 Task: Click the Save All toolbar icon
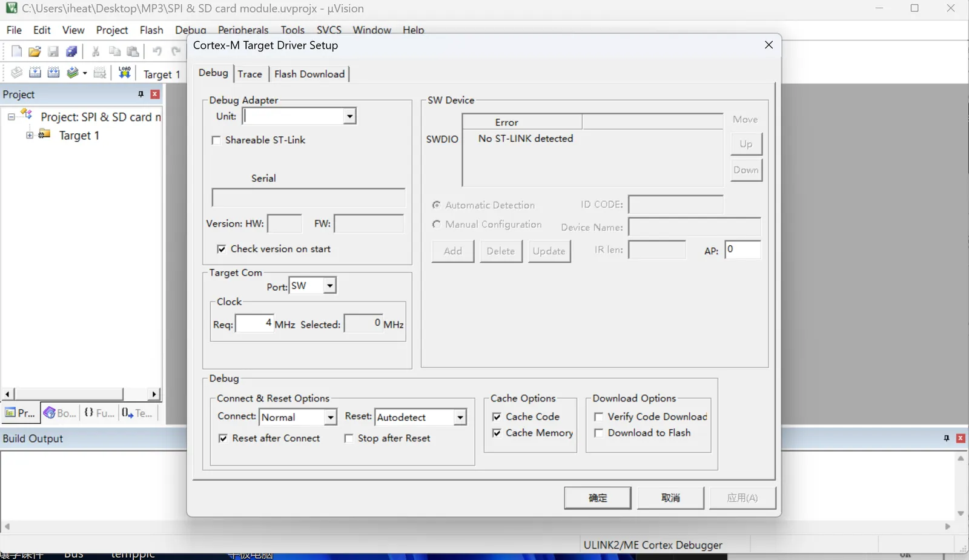coord(71,51)
